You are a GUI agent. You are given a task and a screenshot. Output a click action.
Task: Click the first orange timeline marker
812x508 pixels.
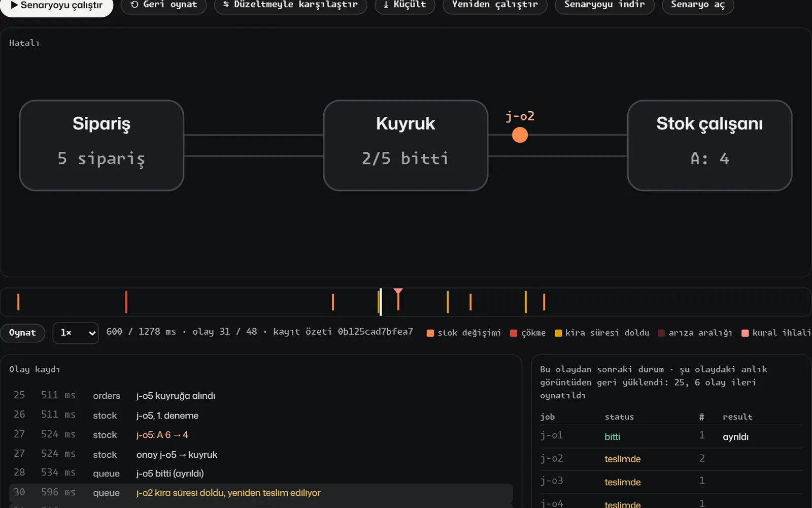pos(18,302)
